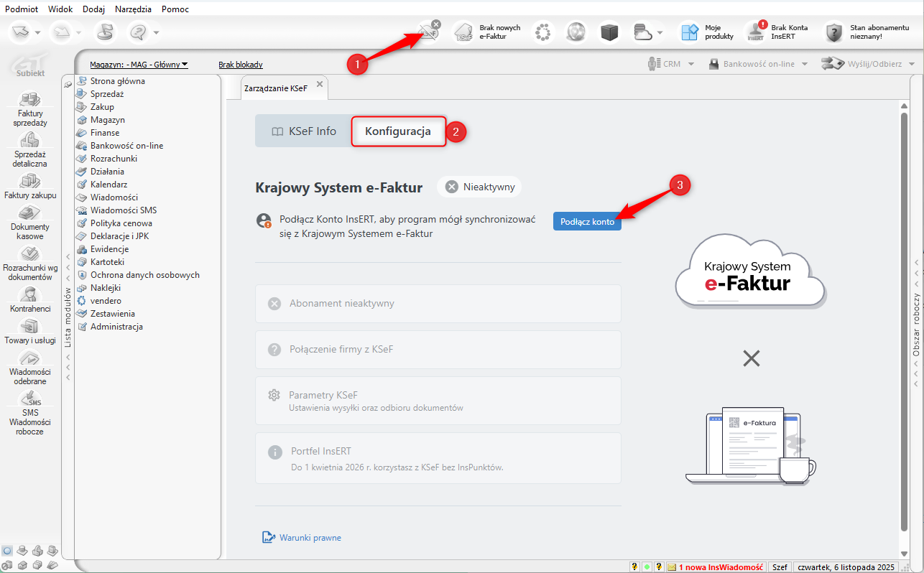Click the pin icon beside Strona główna
This screenshot has width=924, height=573.
pos(68,85)
